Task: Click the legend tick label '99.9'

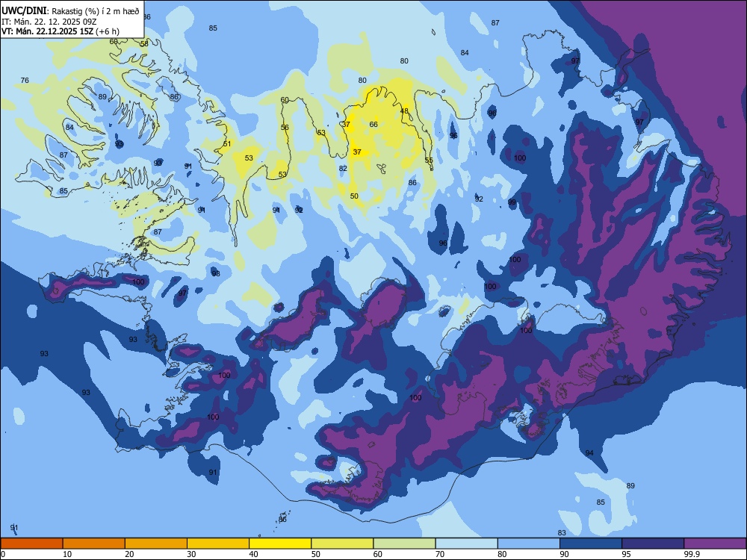Action: (x=691, y=554)
